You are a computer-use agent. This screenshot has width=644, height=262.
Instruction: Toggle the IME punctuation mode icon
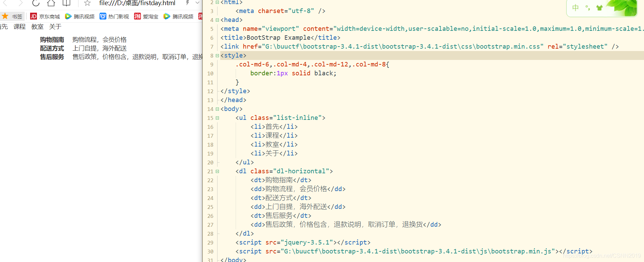(x=588, y=8)
